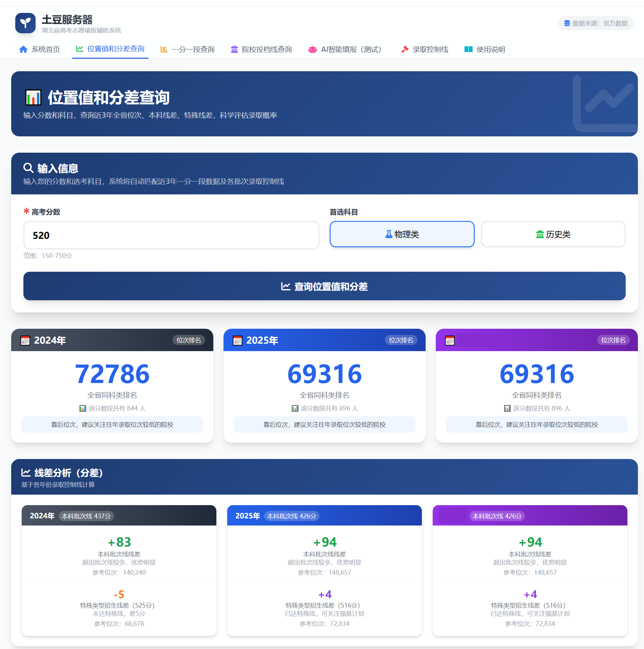644x649 pixels.
Task: Click the calendar icon on the purple rank card
Action: point(450,340)
